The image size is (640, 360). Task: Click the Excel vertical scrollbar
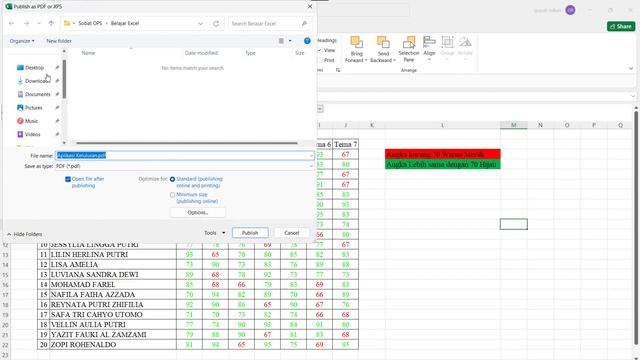click(x=636, y=229)
